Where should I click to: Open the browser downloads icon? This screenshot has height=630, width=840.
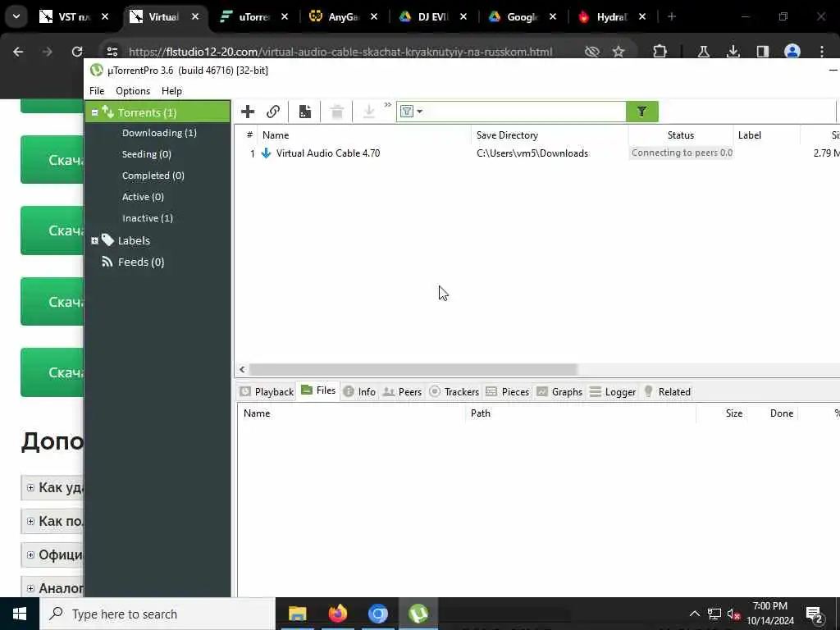pyautogui.click(x=733, y=52)
